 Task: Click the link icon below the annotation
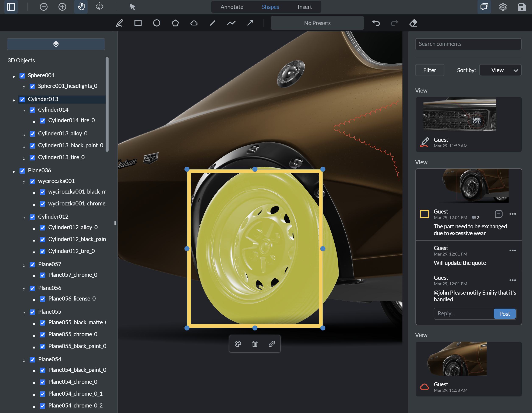click(x=272, y=344)
